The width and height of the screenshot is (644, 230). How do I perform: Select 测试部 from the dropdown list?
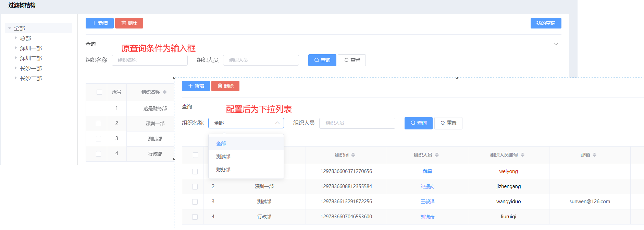(x=223, y=157)
